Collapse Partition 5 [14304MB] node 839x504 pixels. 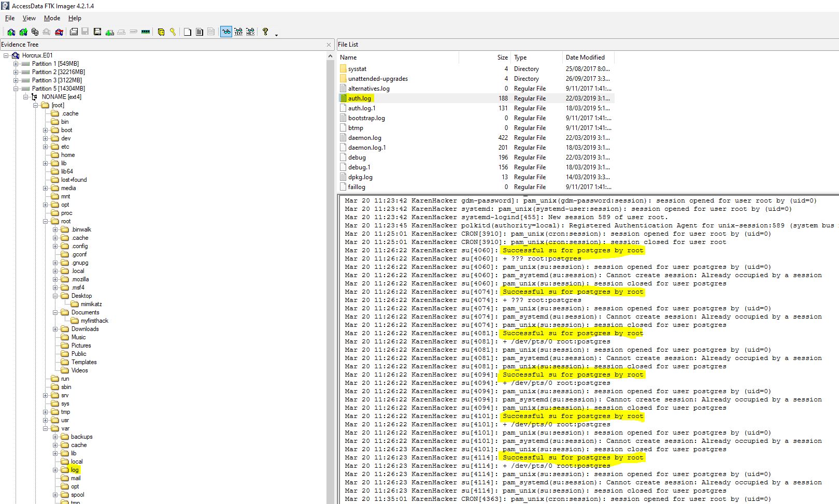pos(16,89)
